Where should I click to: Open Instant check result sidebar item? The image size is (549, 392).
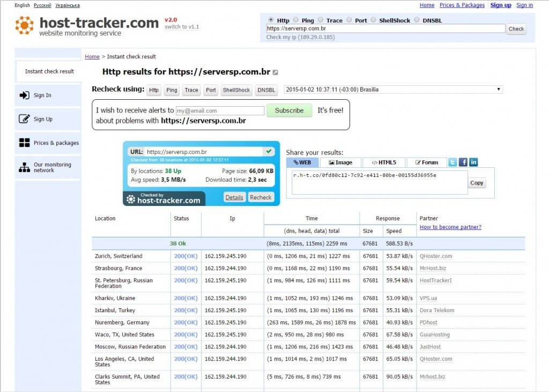coord(49,71)
